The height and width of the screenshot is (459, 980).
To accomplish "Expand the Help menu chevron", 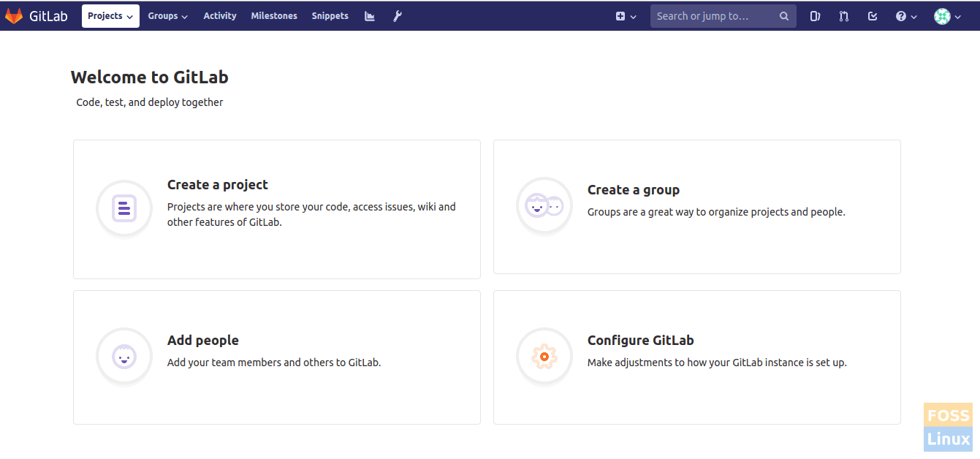I will coord(913,17).
